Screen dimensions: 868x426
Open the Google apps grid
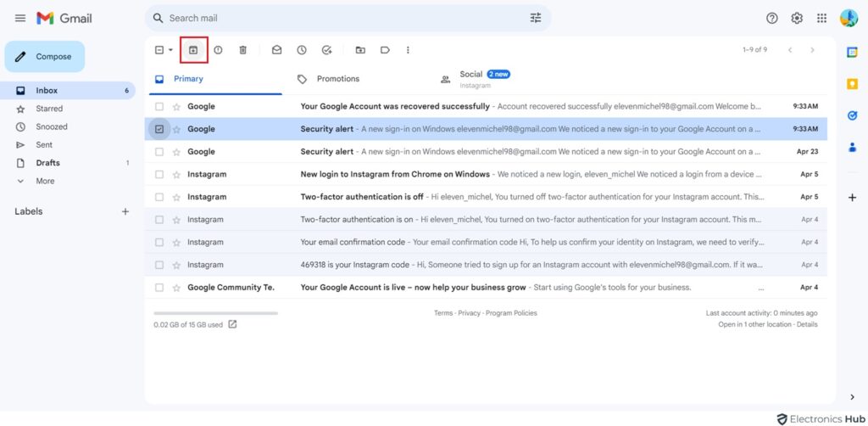point(822,19)
